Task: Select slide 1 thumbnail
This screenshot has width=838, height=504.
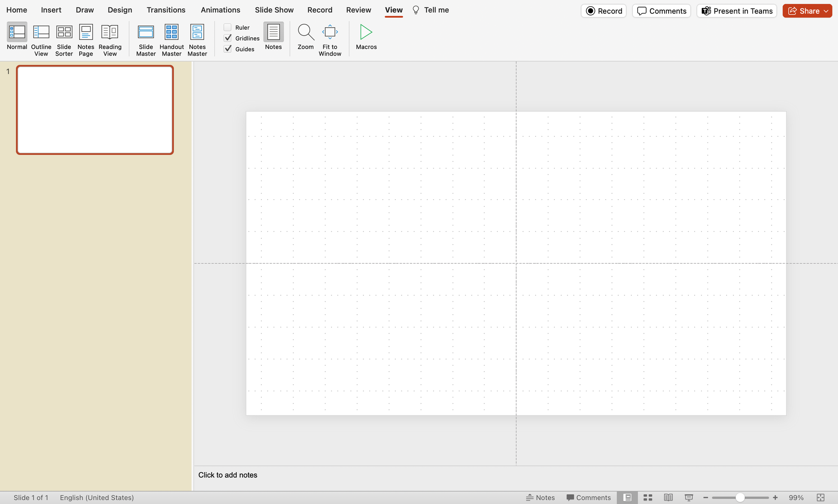Action: [95, 110]
